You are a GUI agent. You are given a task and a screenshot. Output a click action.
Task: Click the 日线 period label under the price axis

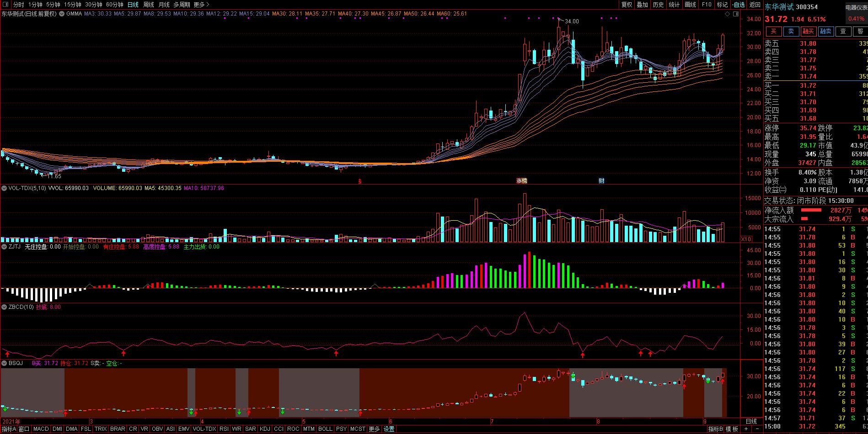point(751,421)
